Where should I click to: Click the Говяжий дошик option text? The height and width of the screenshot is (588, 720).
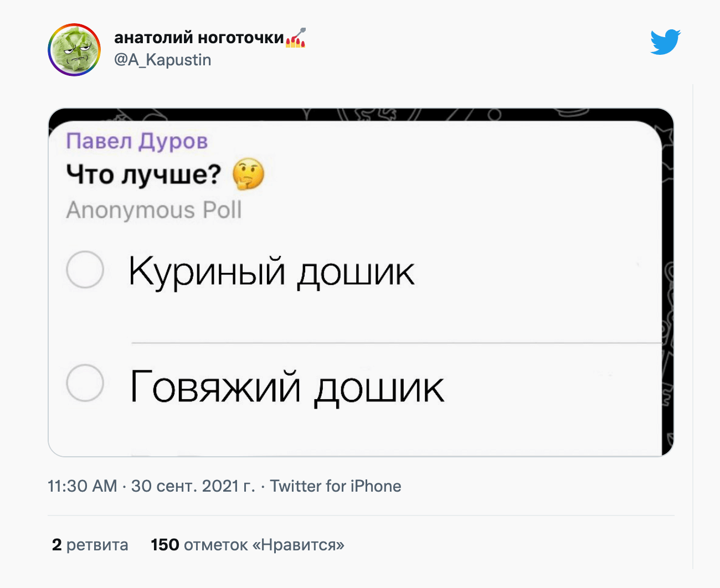(287, 387)
